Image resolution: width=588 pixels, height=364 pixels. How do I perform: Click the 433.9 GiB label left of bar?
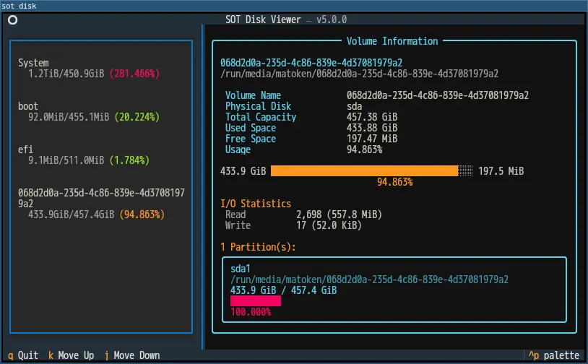point(243,171)
